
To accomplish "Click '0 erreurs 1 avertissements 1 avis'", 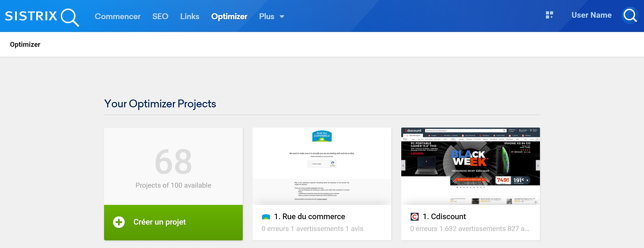I will tap(312, 229).
